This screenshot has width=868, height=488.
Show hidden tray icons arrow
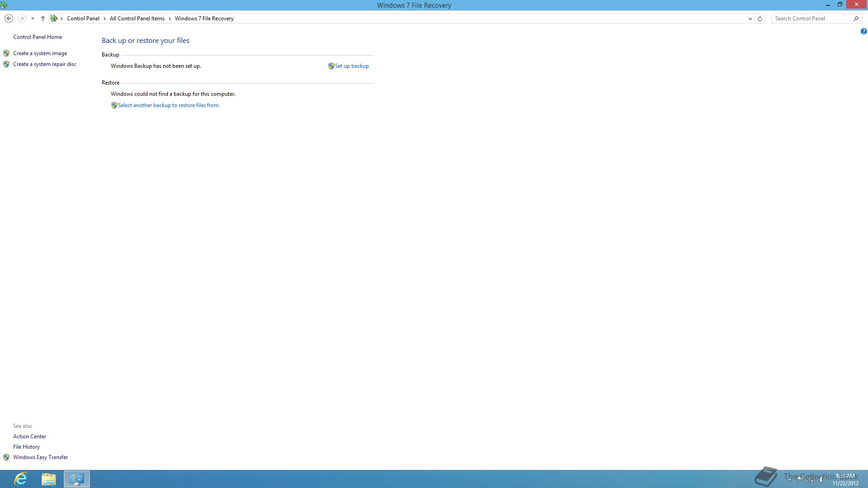click(x=789, y=479)
